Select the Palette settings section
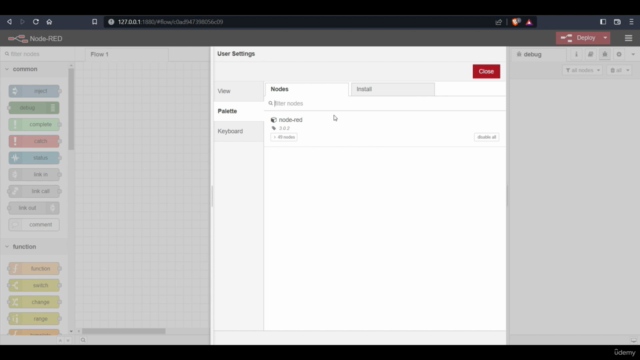The width and height of the screenshot is (640, 360). pyautogui.click(x=239, y=111)
